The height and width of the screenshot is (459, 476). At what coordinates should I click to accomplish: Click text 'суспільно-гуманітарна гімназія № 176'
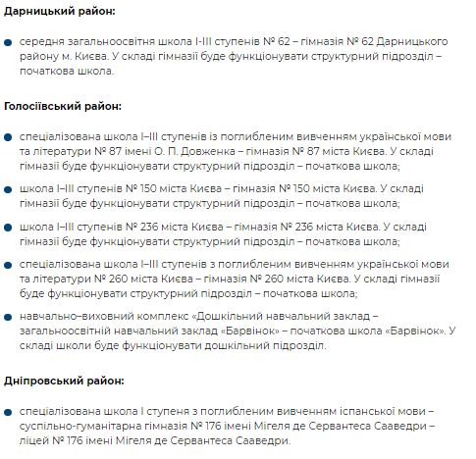point(119,427)
